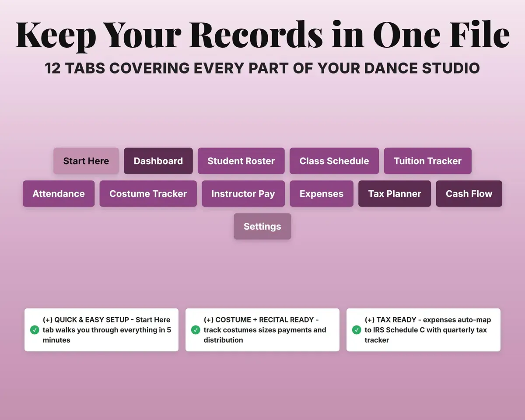525x420 pixels.
Task: Go to the Tuition Tracker tab
Action: click(428, 161)
